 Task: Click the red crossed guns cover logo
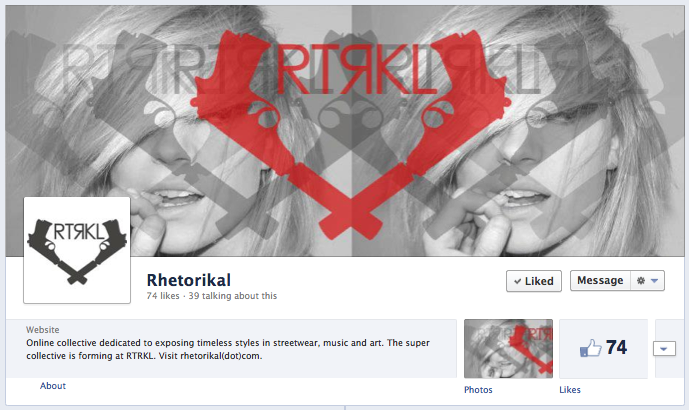click(x=352, y=134)
